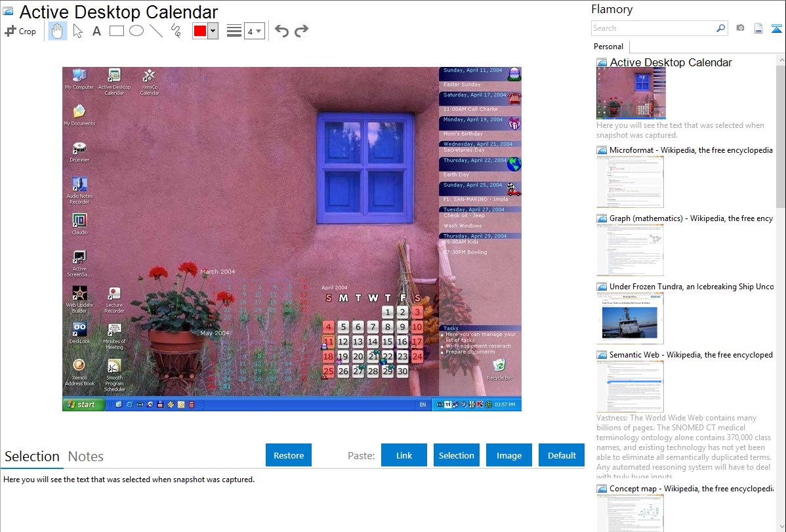Click the My Documents desktop icon in snapshot

pos(79,115)
